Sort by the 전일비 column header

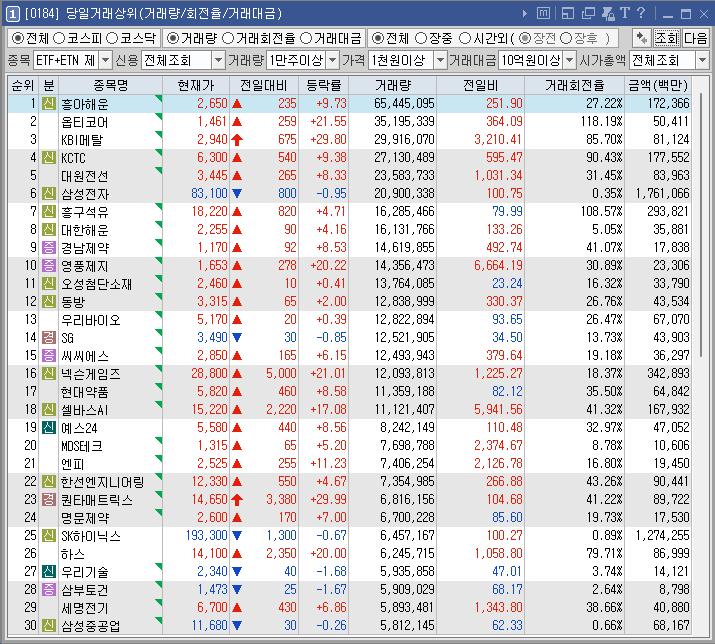[480, 85]
